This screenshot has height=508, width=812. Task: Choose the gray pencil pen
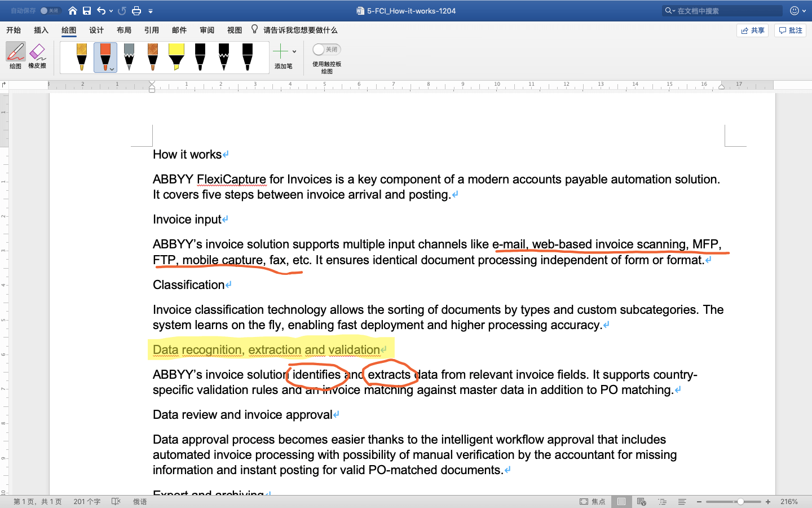[x=129, y=57]
